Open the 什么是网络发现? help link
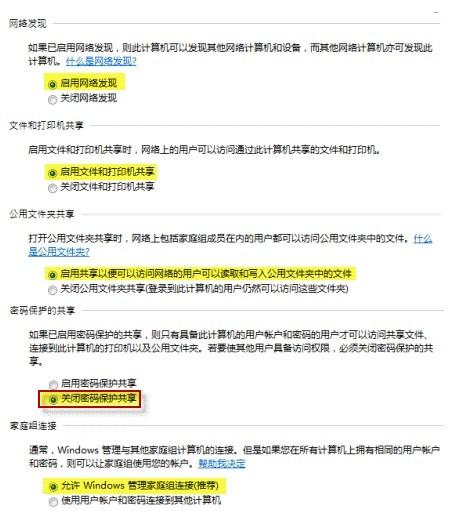 click(101, 61)
